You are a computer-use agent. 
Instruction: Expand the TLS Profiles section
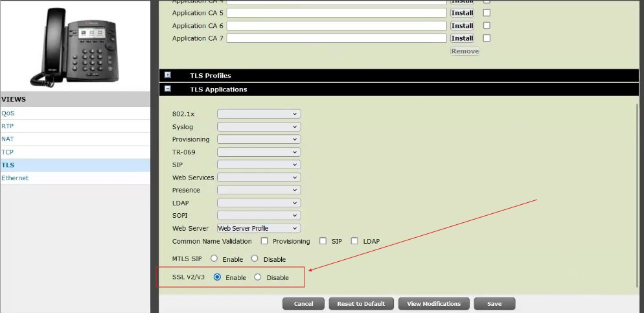[x=168, y=75]
